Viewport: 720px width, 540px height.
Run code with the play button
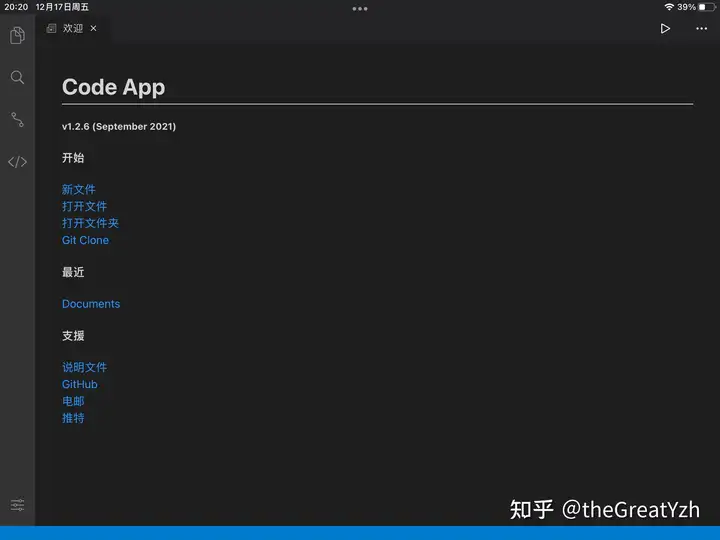coord(665,28)
